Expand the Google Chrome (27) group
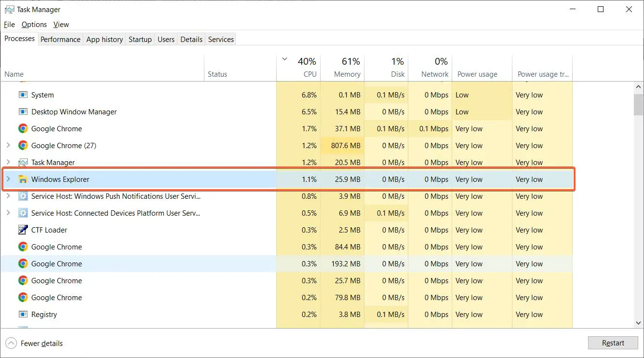This screenshot has width=644, height=358. (8, 145)
